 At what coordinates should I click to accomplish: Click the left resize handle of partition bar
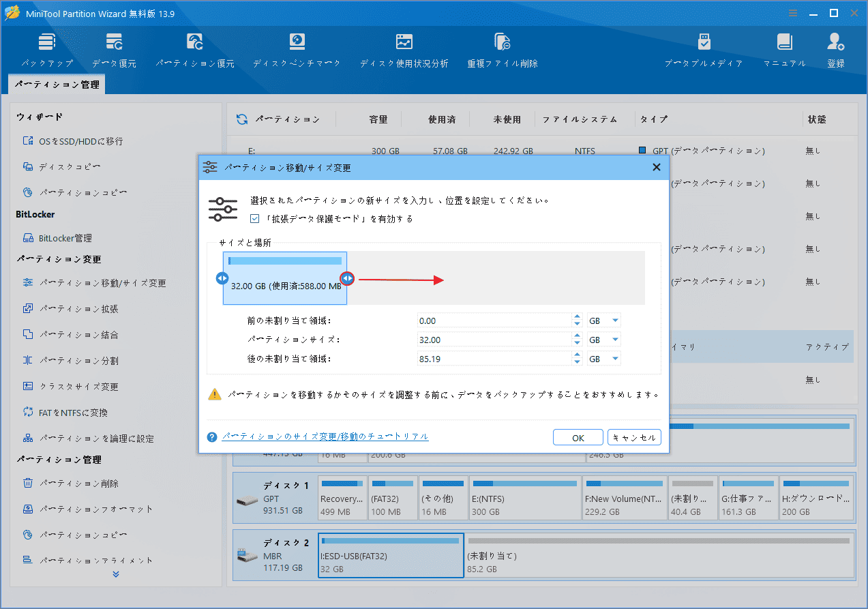[222, 278]
